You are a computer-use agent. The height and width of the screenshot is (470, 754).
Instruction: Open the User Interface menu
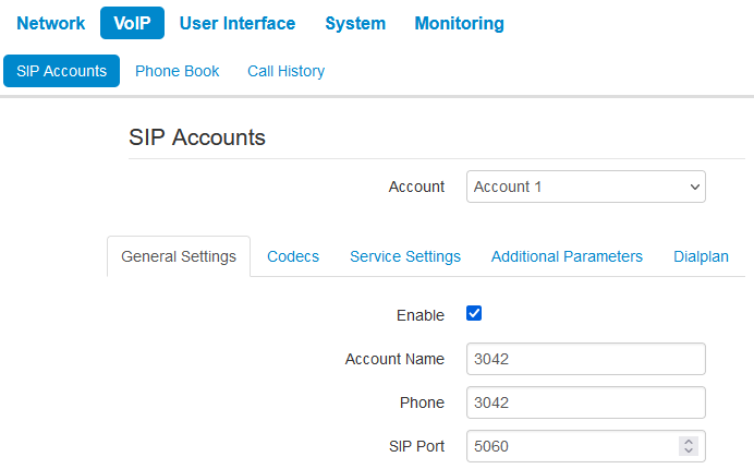(237, 23)
